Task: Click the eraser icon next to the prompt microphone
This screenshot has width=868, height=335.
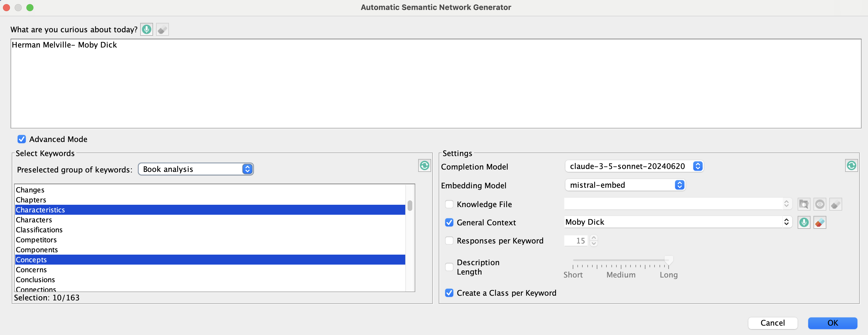Action: coord(162,30)
